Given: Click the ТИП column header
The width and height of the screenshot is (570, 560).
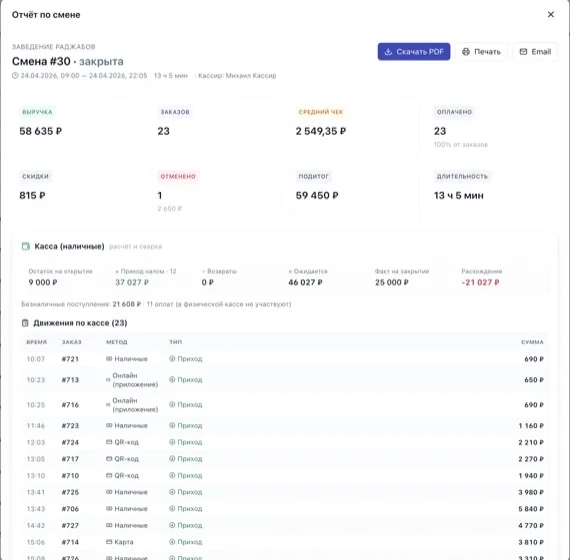Looking at the screenshot, I should click(x=176, y=342).
